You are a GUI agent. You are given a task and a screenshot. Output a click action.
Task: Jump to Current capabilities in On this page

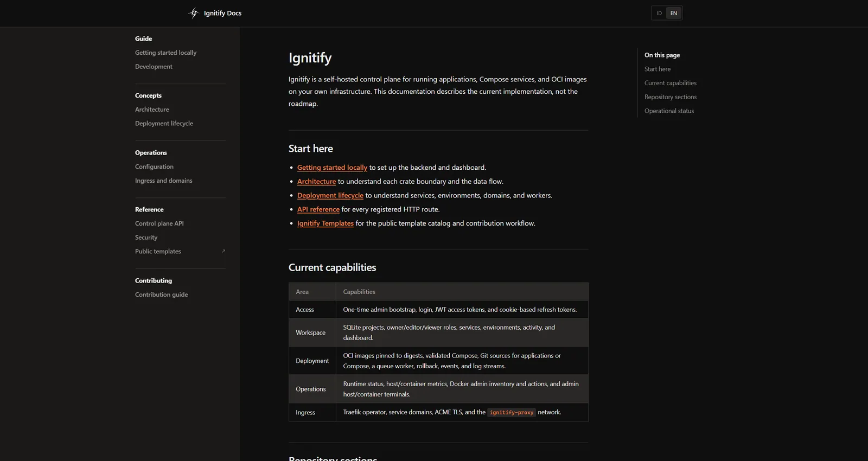[670, 83]
